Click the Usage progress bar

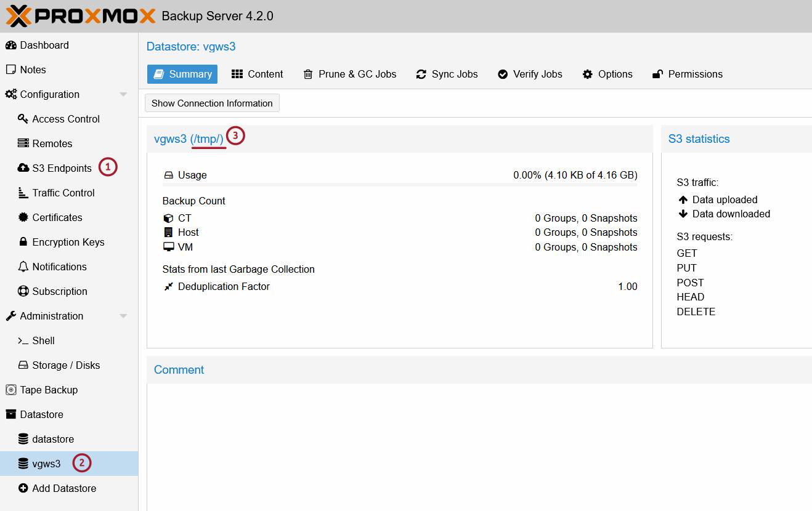400,185
